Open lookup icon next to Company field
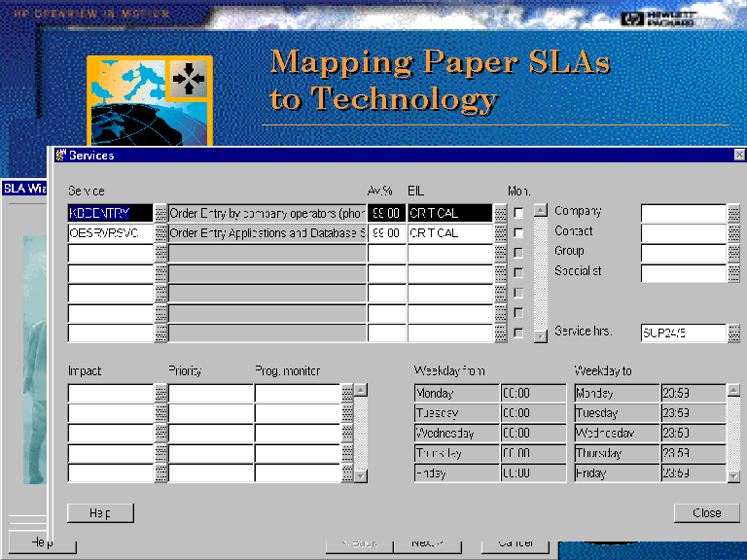 coord(733,213)
